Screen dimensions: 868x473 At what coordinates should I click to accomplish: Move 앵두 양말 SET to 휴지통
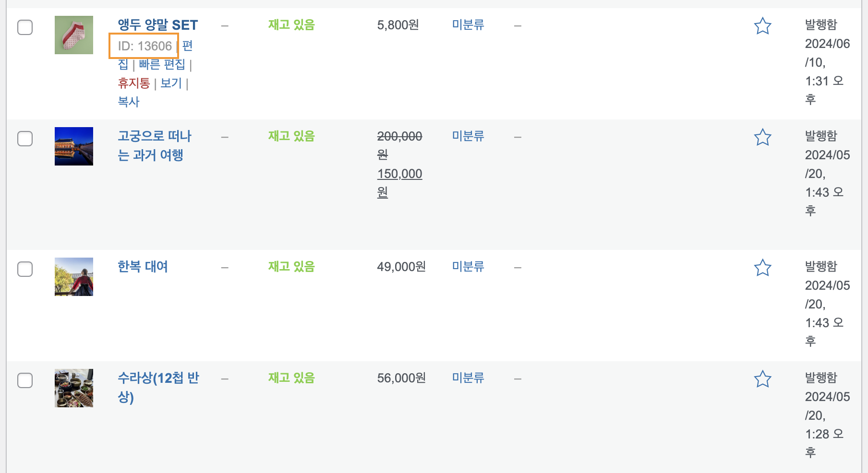pyautogui.click(x=134, y=83)
